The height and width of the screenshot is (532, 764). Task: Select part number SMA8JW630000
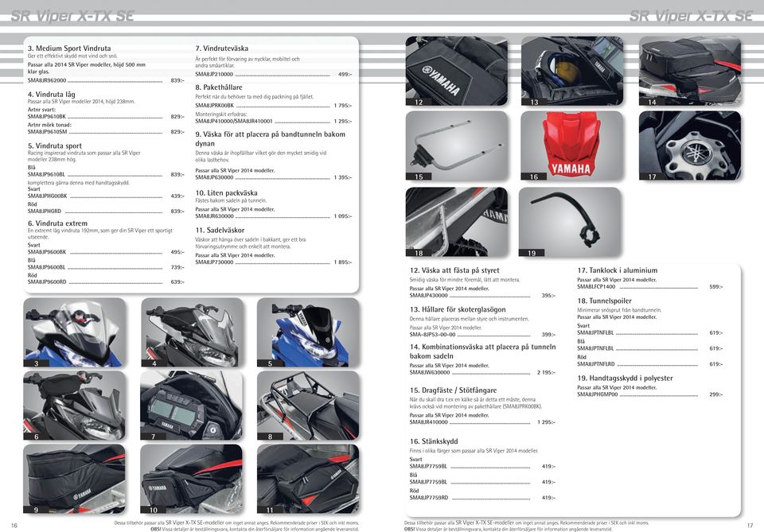(430, 373)
